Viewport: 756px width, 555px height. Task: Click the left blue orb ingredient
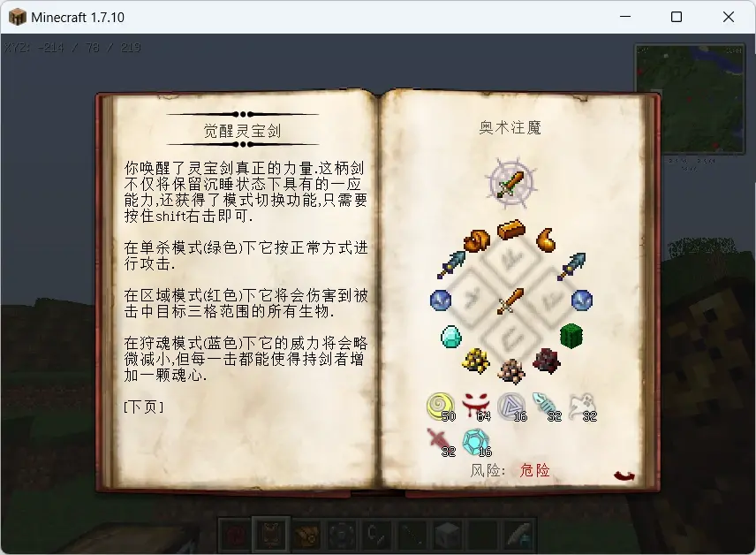(440, 300)
